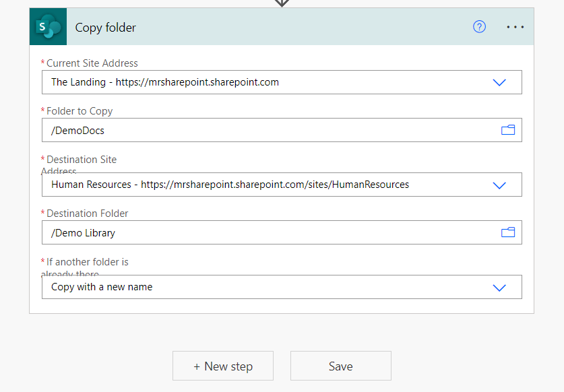Open help for Copy folder action
Viewport: 564px width, 392px height.
[479, 27]
